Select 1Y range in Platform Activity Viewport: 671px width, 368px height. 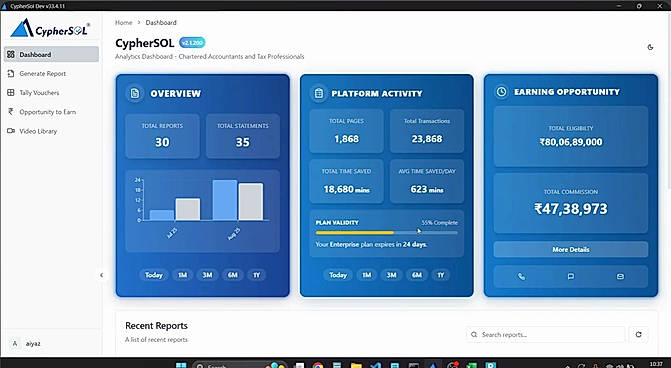[440, 275]
